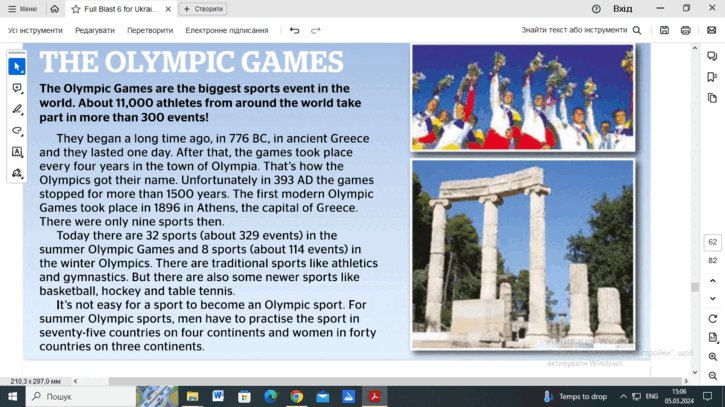Expand the hidden system tray icons chevron
This screenshot has width=725, height=407.
click(x=623, y=396)
